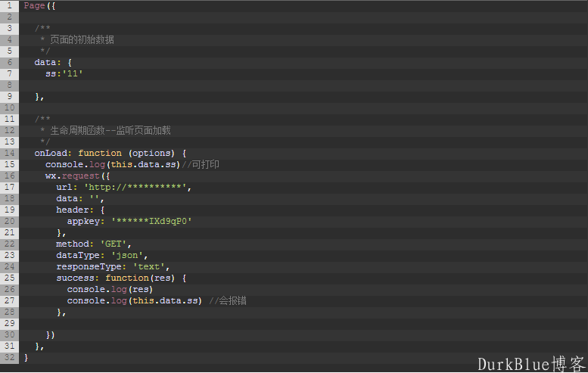The width and height of the screenshot is (588, 373).
Task: Click line number 1 in gutter
Action: tap(10, 5)
